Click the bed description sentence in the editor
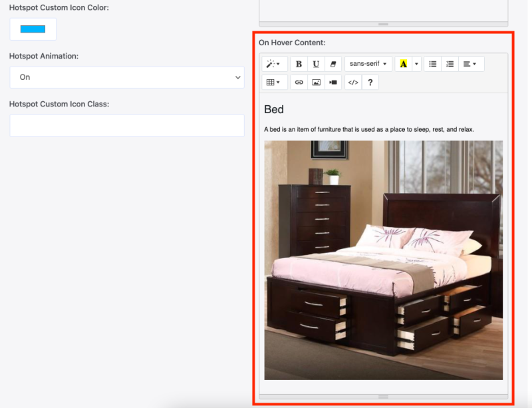 pos(369,129)
